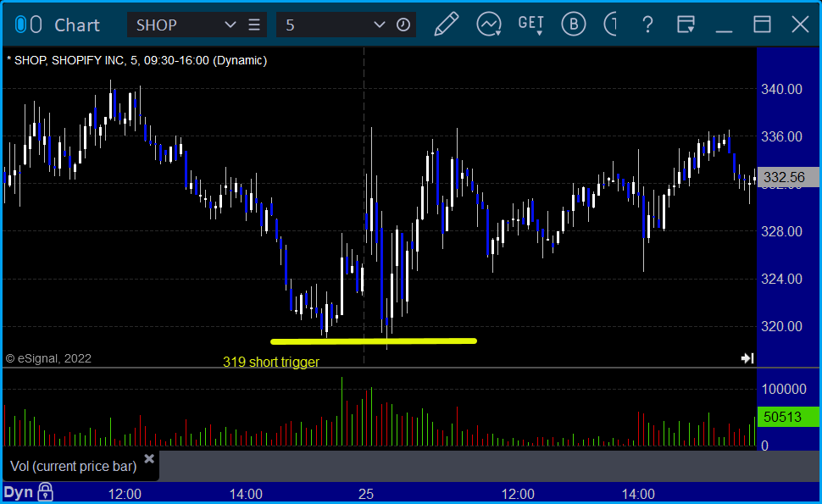Open help question mark icon
This screenshot has width=822, height=504.
[x=647, y=25]
